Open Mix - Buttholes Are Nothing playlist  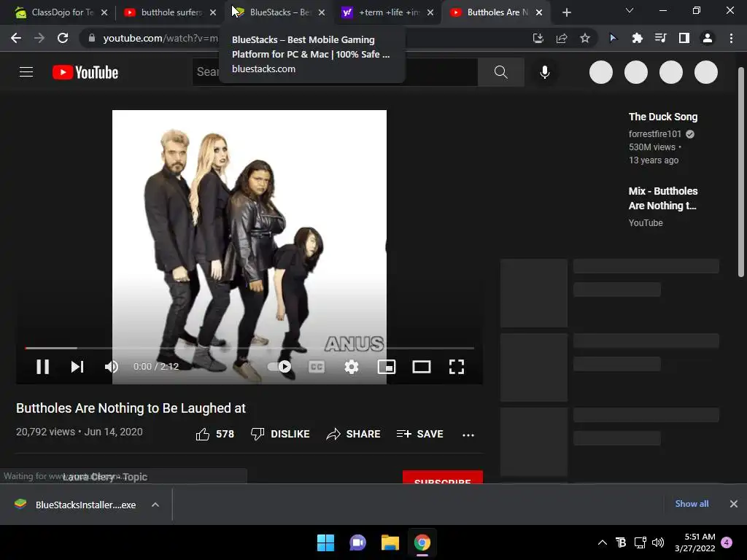click(662, 198)
